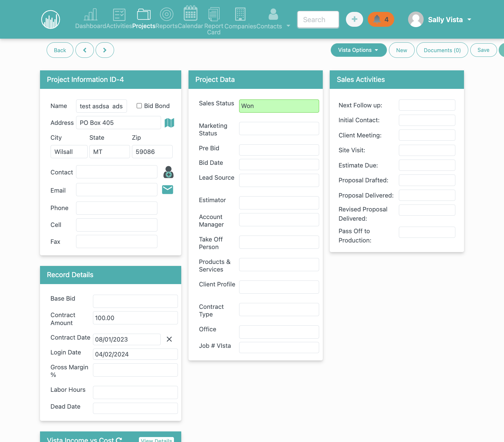Click the Job # Vista field

click(x=279, y=348)
